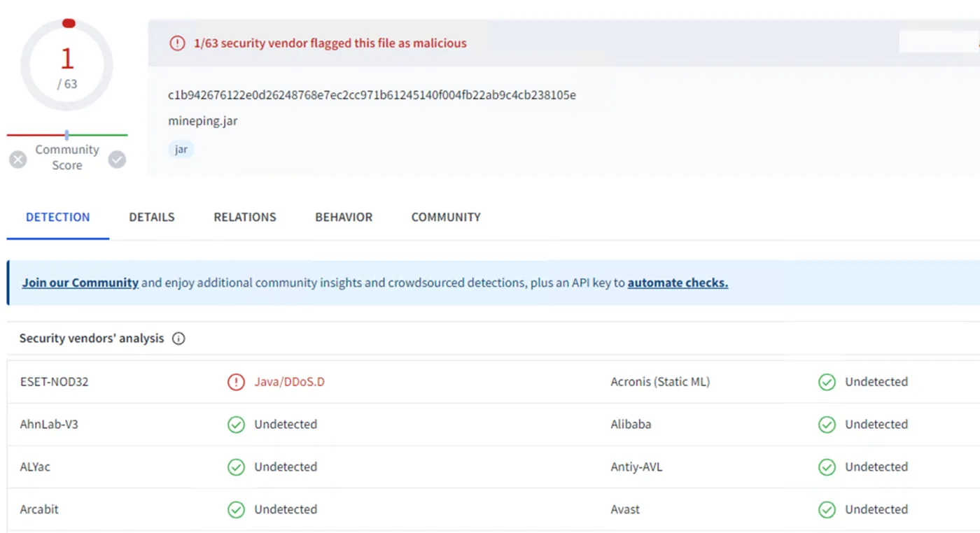Click the green check icon in the Alibaba row
Viewport: 980px width, 533px height.
click(827, 425)
